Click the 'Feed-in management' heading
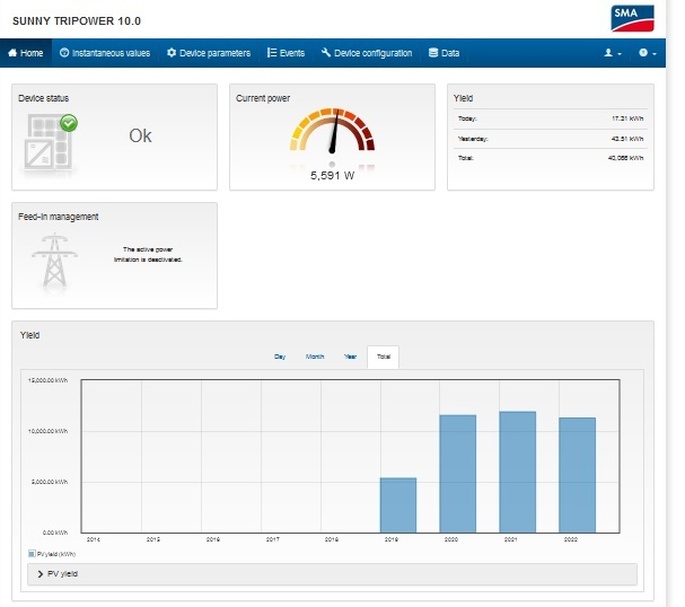 (x=58, y=217)
